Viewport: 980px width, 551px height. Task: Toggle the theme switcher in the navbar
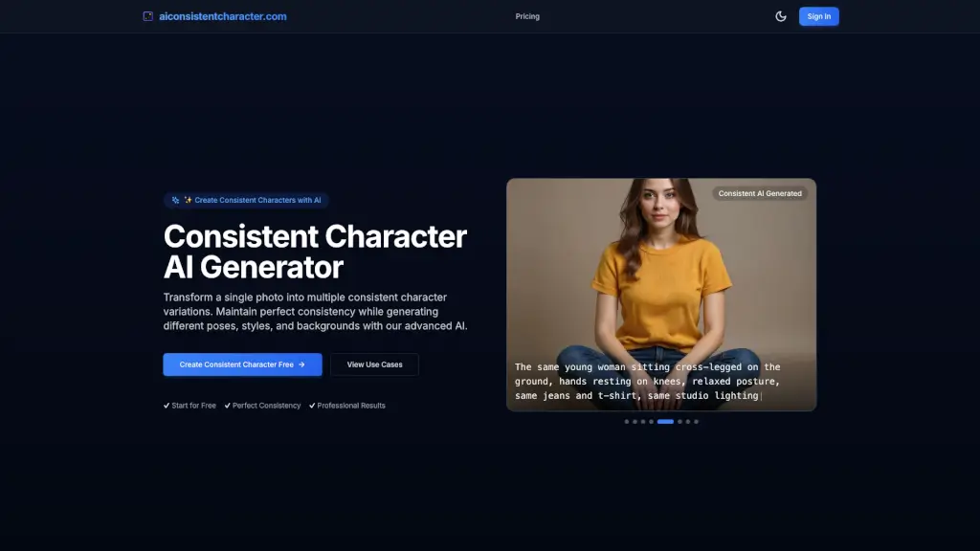[781, 16]
